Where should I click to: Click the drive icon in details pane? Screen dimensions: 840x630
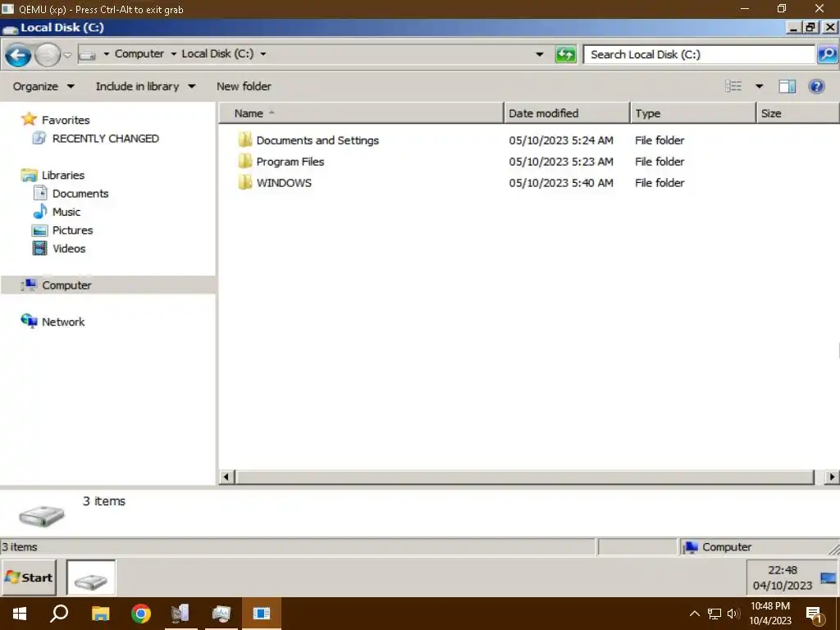point(42,515)
